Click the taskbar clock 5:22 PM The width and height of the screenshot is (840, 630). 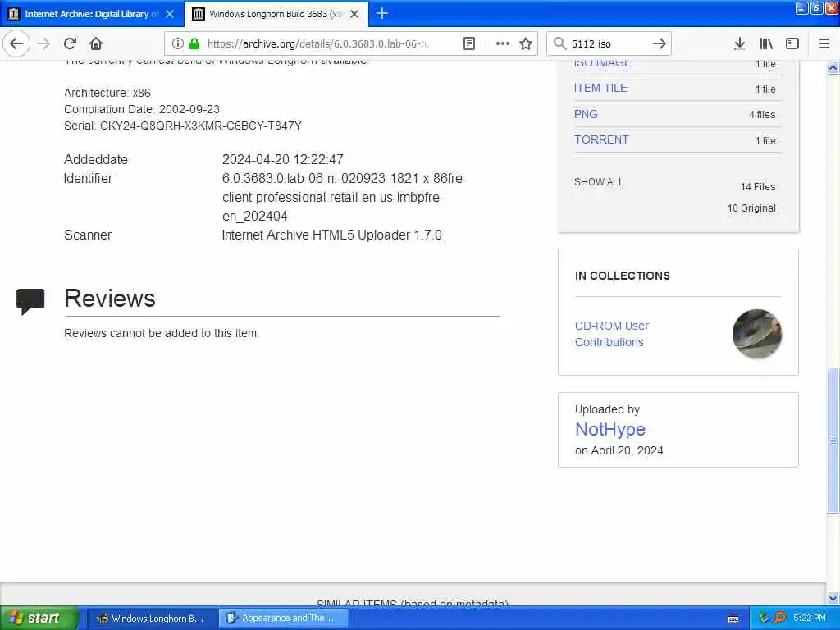(x=810, y=618)
